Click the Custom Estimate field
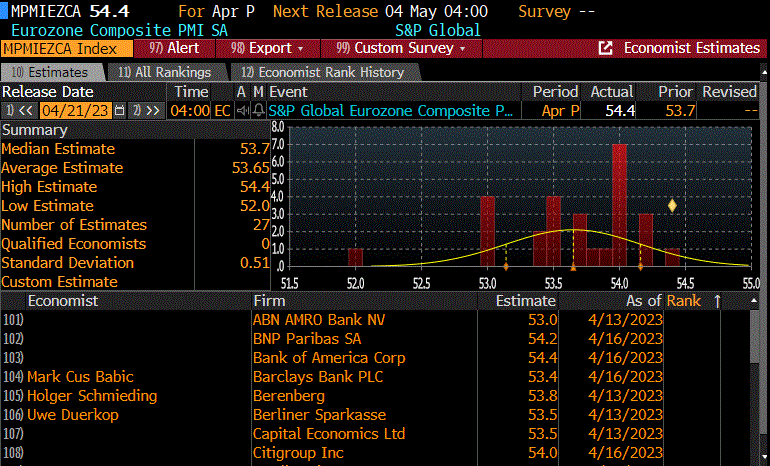Viewport: 770px width, 466px height. point(232,282)
